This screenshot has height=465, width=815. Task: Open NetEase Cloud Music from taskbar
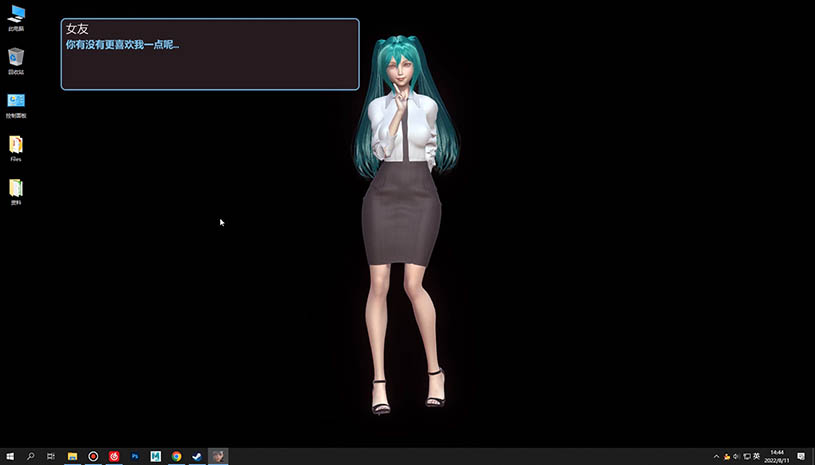tap(114, 456)
